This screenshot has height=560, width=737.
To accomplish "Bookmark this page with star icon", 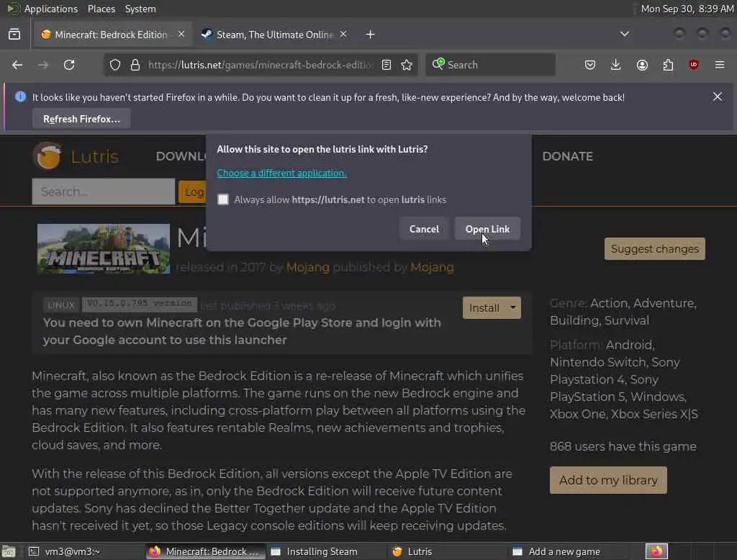I will (x=407, y=65).
